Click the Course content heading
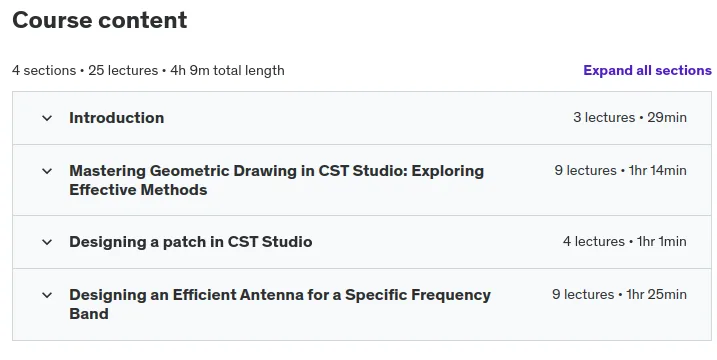The image size is (717, 360). (x=100, y=20)
